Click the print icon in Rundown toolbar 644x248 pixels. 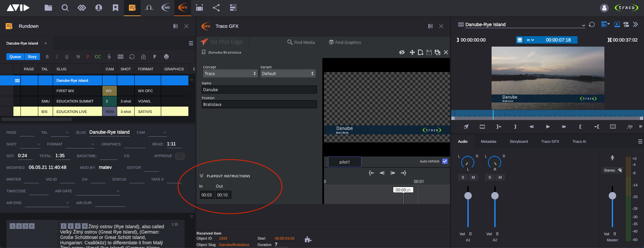[x=166, y=57]
